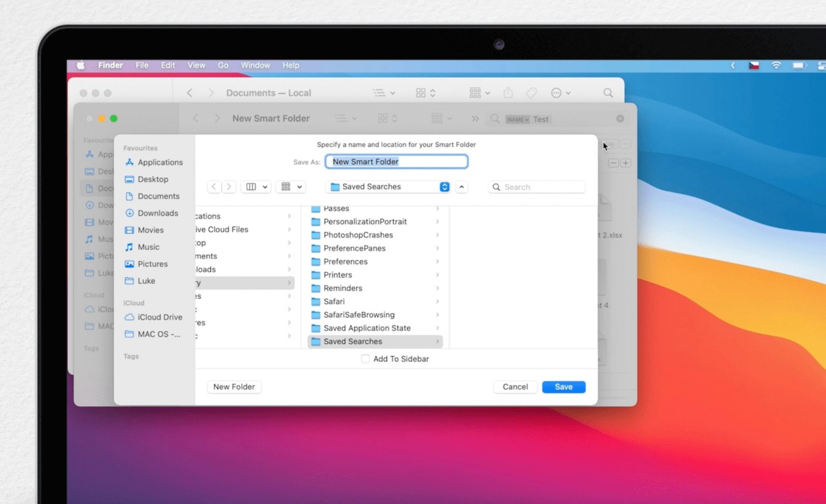Clear the Test search with x icon

pos(620,119)
